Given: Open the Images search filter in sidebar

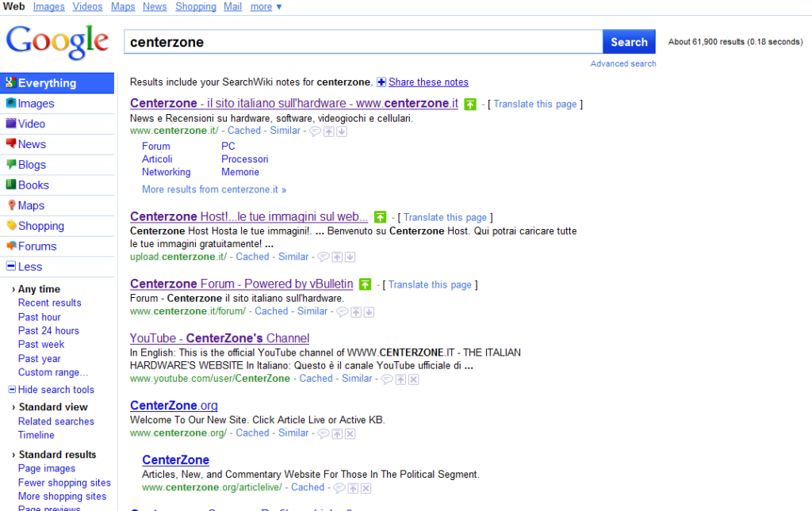Looking at the screenshot, I should tap(35, 103).
